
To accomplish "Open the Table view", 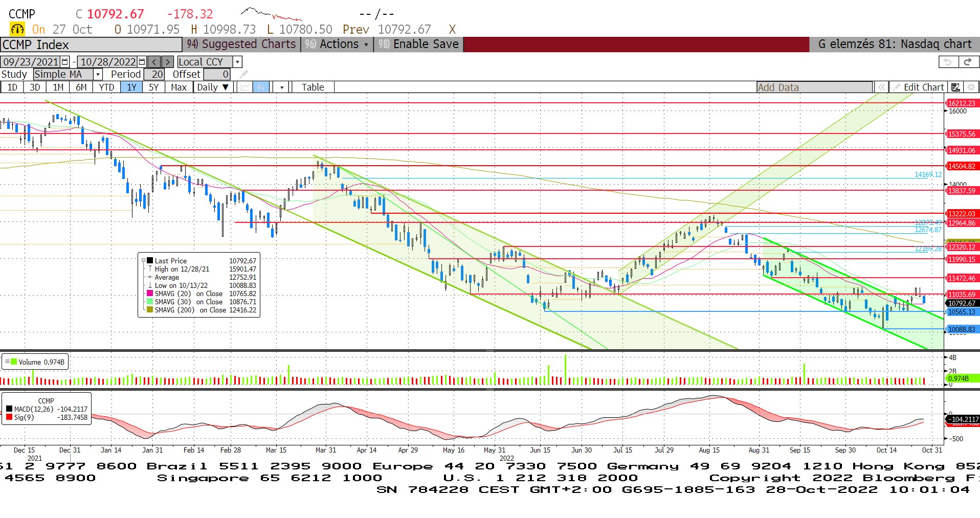I will coord(313,87).
